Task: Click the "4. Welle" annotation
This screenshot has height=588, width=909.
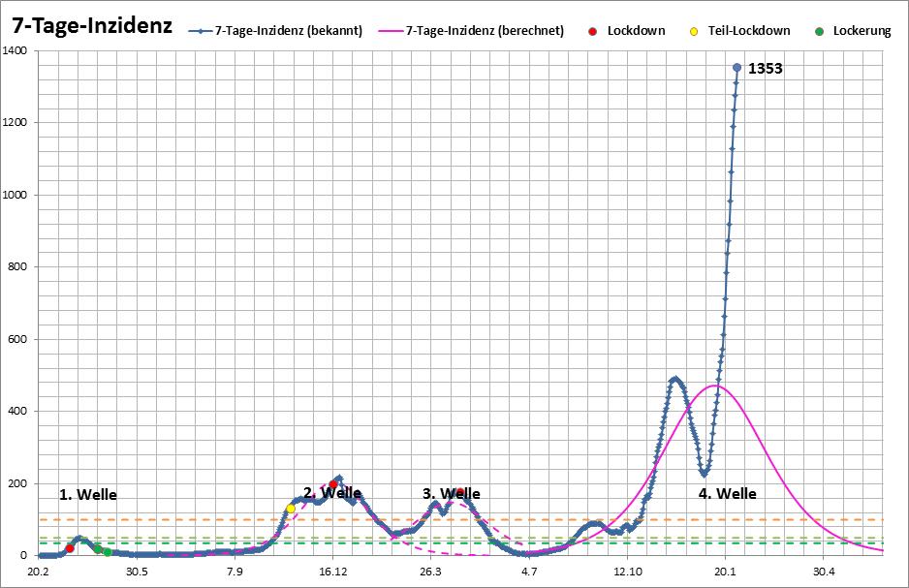Action: 728,494
